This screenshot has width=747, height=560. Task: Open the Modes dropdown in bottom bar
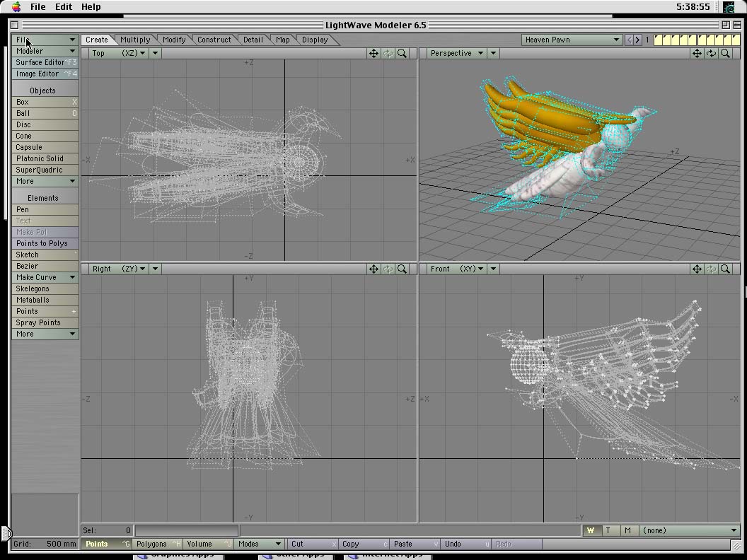pos(259,544)
